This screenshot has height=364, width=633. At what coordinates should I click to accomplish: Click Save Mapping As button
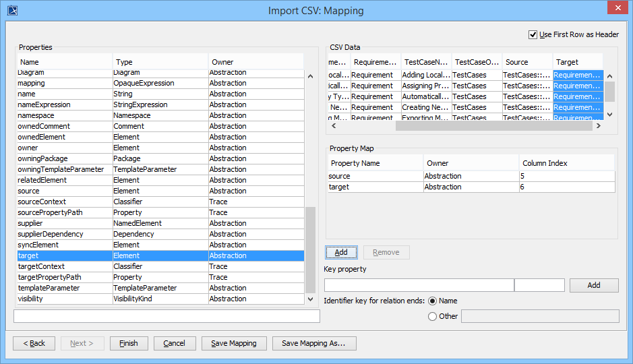pyautogui.click(x=313, y=343)
